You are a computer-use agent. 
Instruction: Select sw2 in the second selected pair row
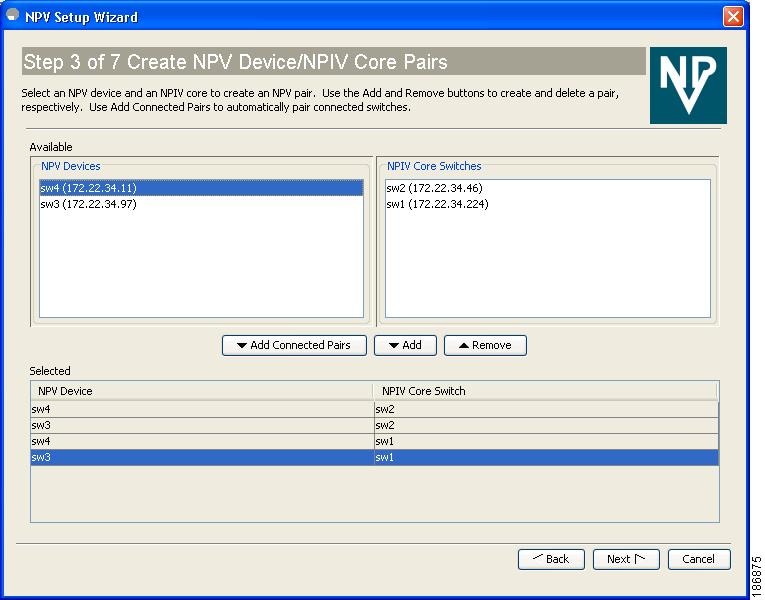546,425
